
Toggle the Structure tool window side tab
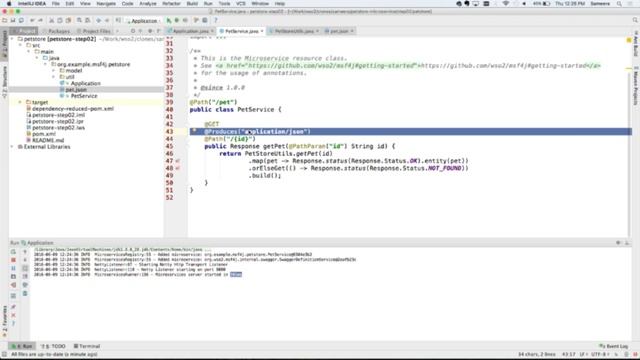(4, 81)
